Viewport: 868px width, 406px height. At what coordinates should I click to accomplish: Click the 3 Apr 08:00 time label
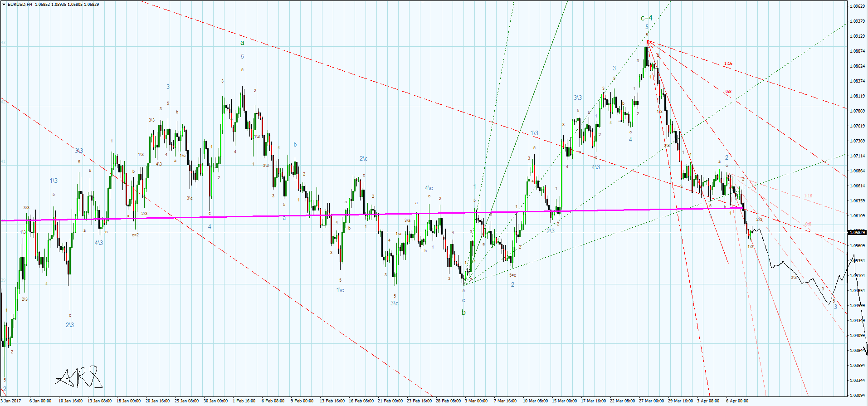click(708, 401)
